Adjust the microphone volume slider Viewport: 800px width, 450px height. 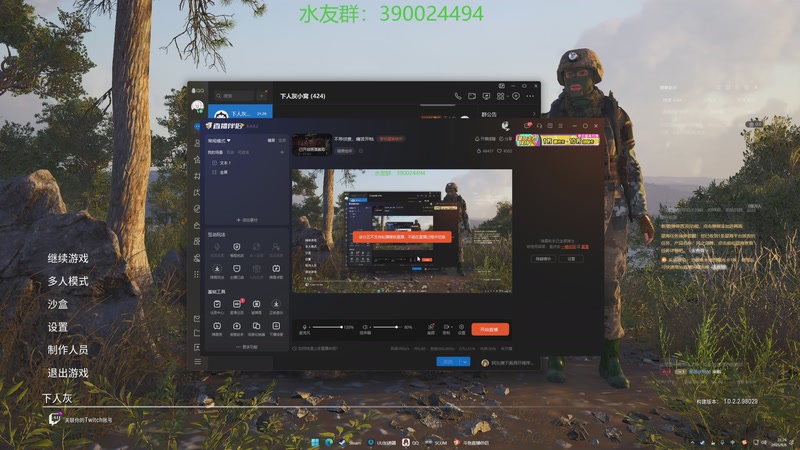click(x=327, y=327)
